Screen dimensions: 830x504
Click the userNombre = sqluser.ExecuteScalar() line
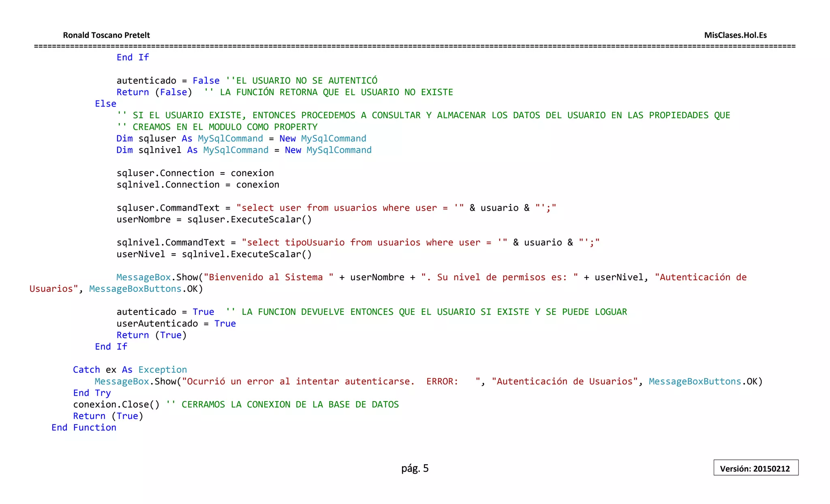(214, 219)
